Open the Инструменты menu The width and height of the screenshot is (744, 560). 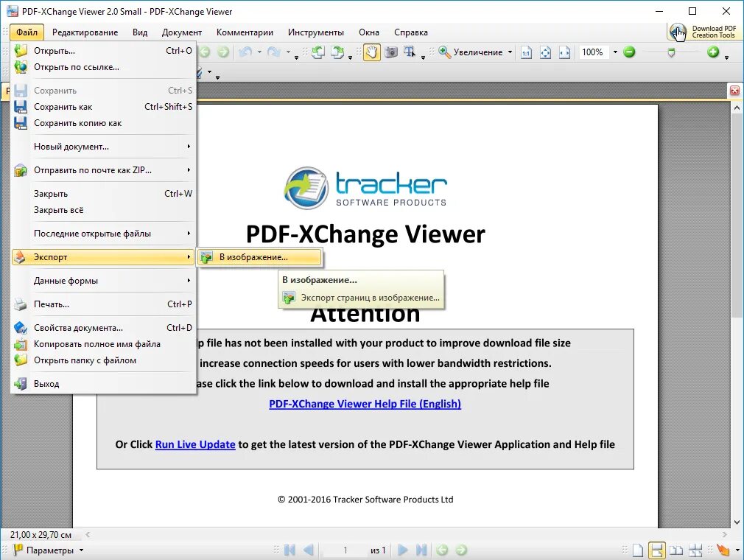click(x=316, y=32)
